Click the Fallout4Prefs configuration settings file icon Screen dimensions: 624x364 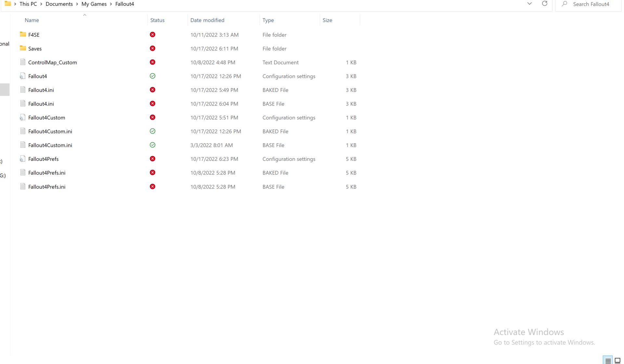coord(22,159)
